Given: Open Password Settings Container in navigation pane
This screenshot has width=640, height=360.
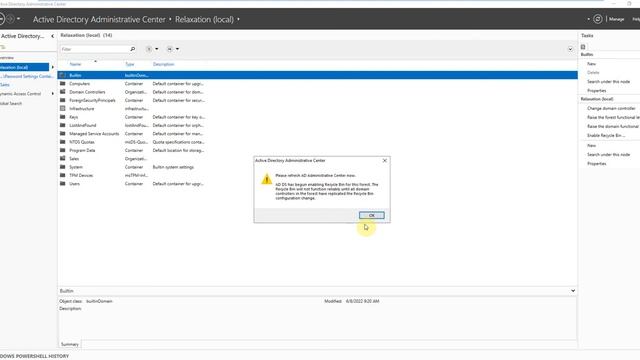Looking at the screenshot, I should point(27,76).
